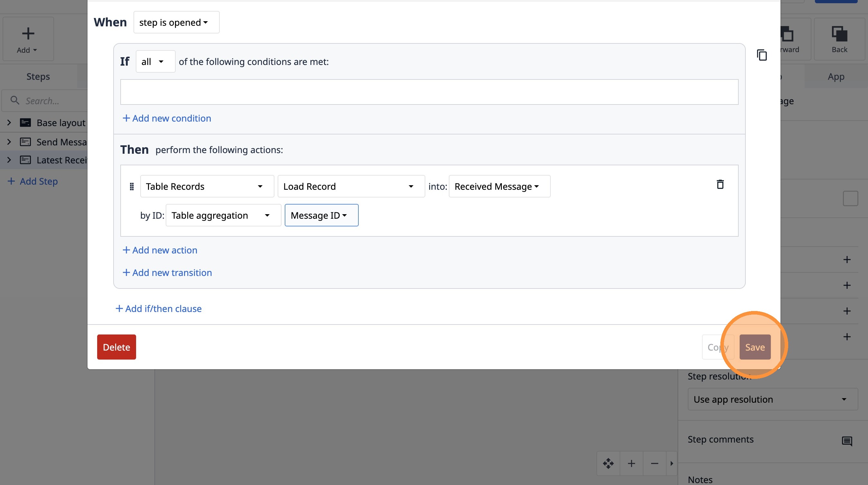
Task: Switch to the Steps tab
Action: (38, 77)
